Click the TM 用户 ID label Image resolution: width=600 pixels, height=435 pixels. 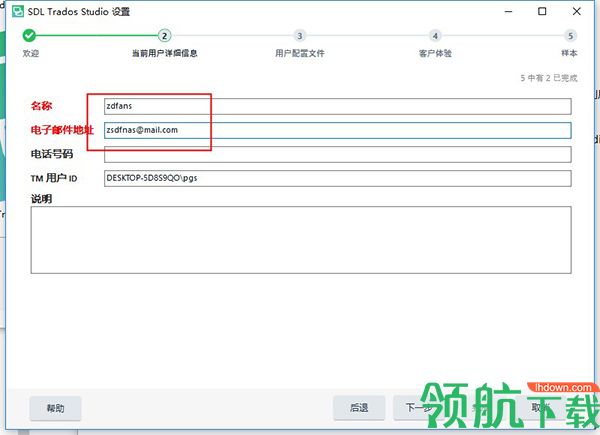coord(54,178)
